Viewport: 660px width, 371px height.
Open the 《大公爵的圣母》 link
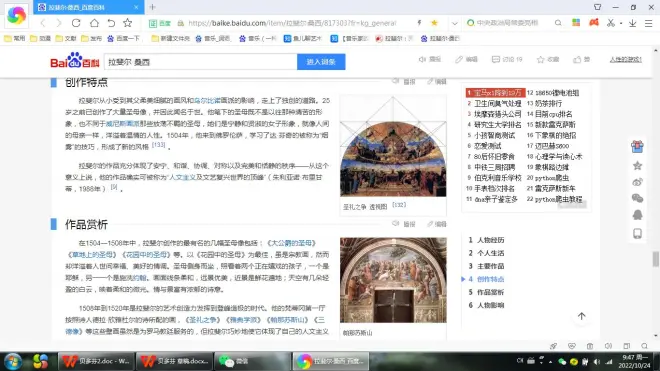coord(292,243)
